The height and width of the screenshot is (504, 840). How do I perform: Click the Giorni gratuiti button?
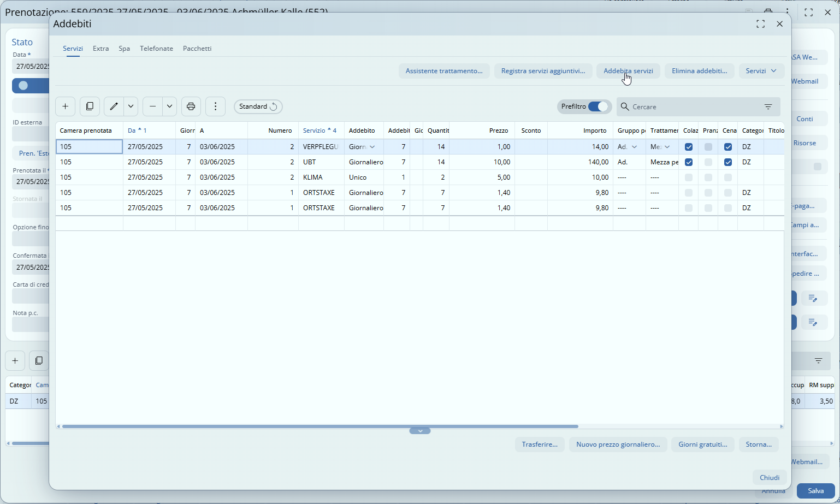[x=703, y=444]
